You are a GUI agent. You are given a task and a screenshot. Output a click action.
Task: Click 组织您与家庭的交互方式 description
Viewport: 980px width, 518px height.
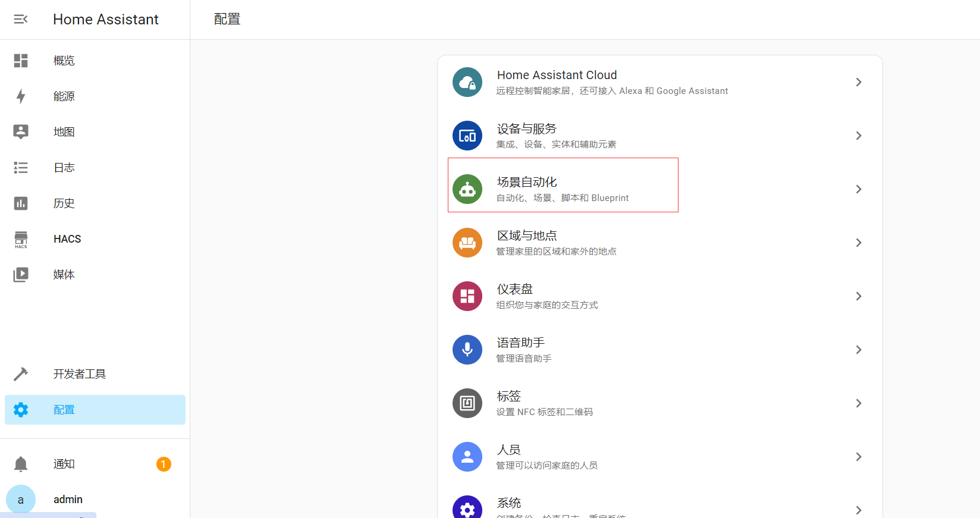[547, 305]
